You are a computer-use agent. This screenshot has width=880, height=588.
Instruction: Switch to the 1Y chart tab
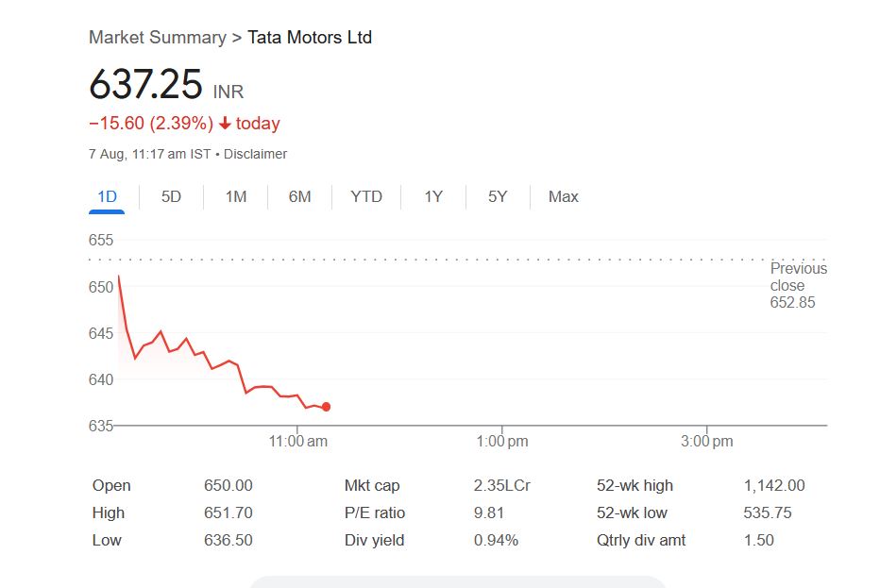click(433, 196)
